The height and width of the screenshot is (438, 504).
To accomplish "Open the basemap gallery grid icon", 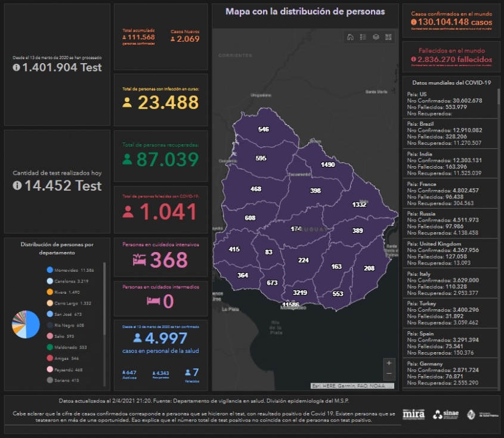I will coord(388,38).
